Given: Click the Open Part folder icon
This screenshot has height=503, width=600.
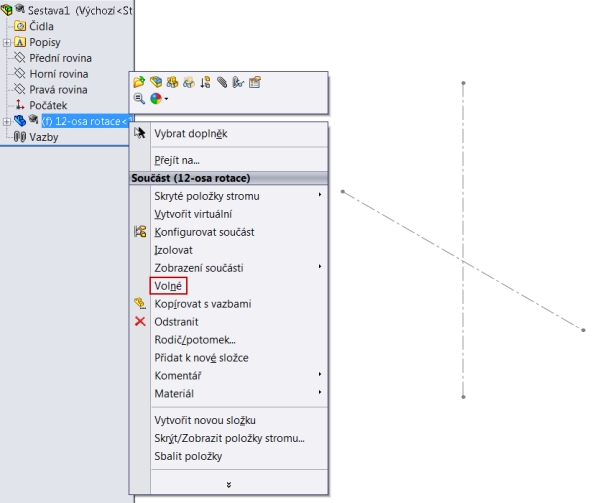Looking at the screenshot, I should (x=139, y=82).
